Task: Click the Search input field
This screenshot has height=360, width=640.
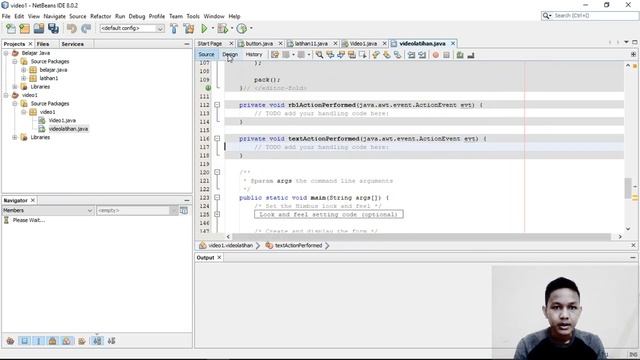Action: point(594,16)
